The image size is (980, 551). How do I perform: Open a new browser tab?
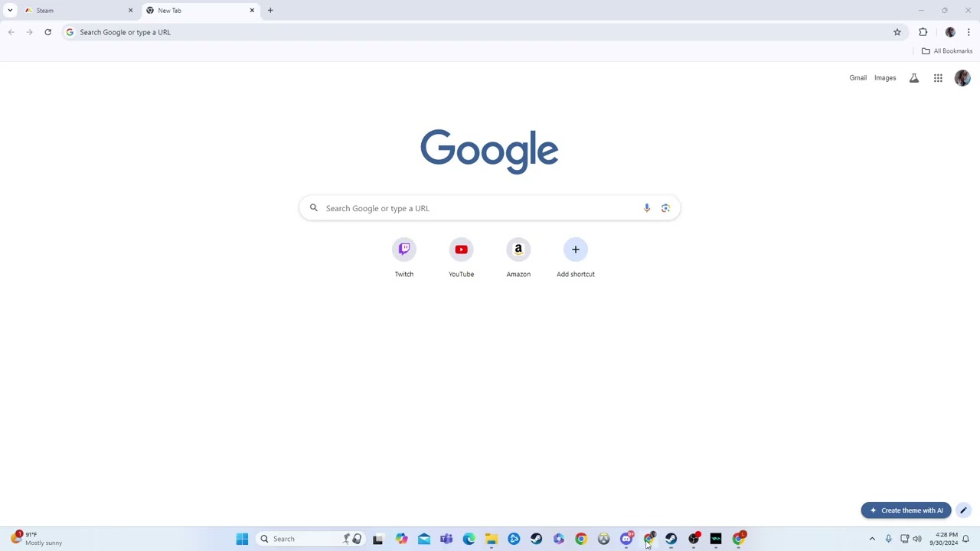tap(270, 11)
